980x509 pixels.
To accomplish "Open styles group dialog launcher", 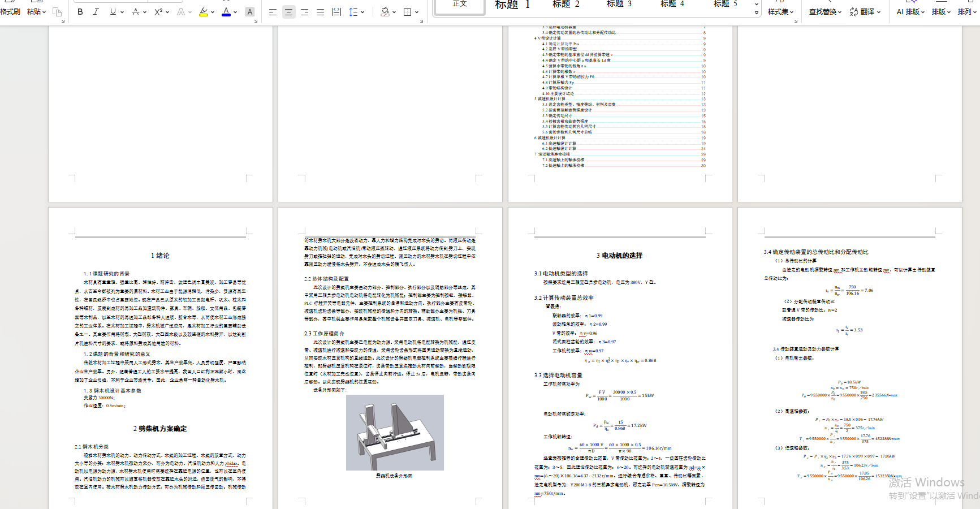I will coord(796,21).
